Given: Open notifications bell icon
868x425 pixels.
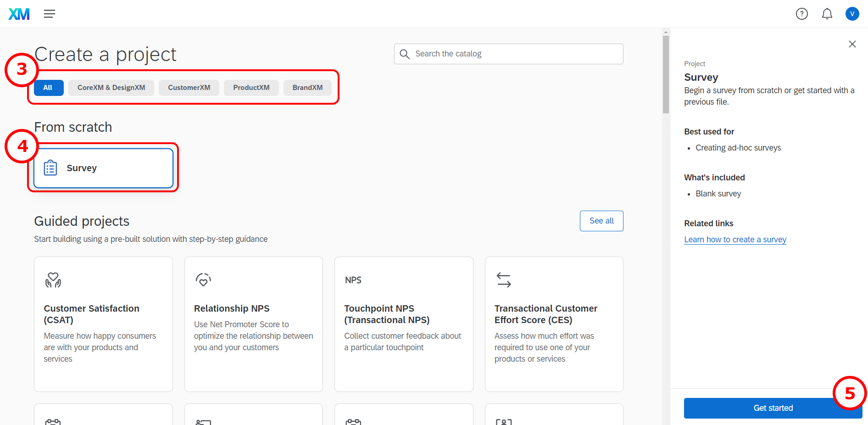Looking at the screenshot, I should coord(827,14).
